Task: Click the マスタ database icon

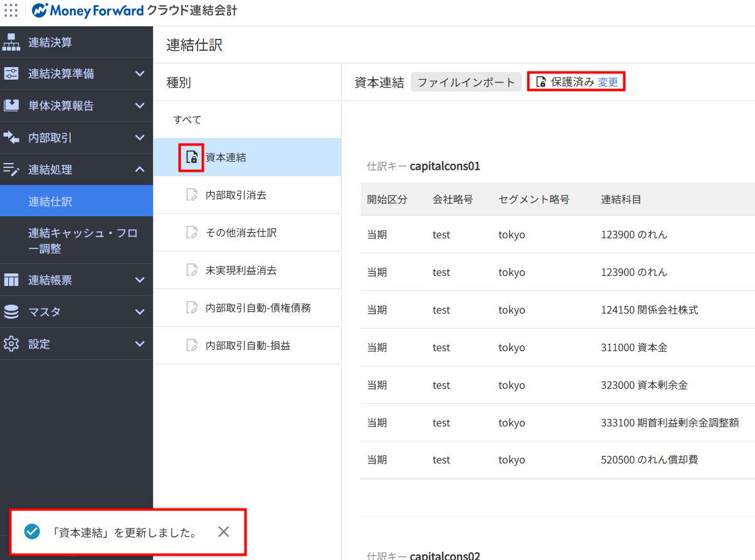Action: coord(11,312)
